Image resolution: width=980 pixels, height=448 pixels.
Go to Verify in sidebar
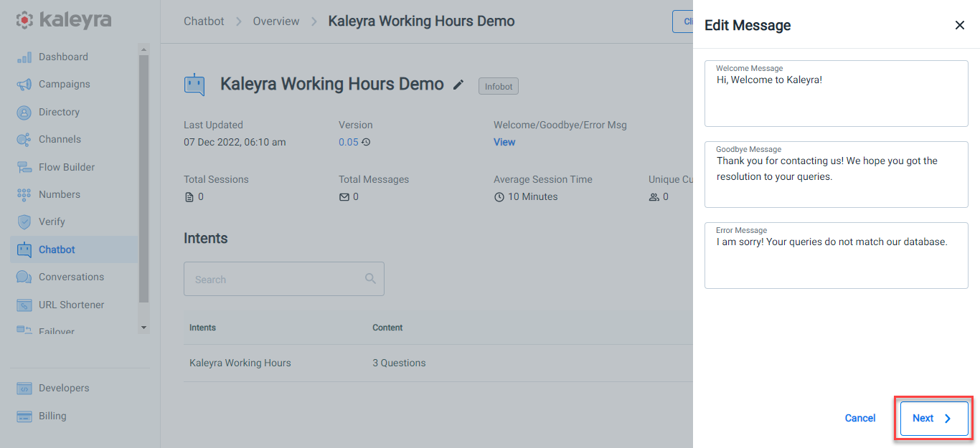(52, 222)
